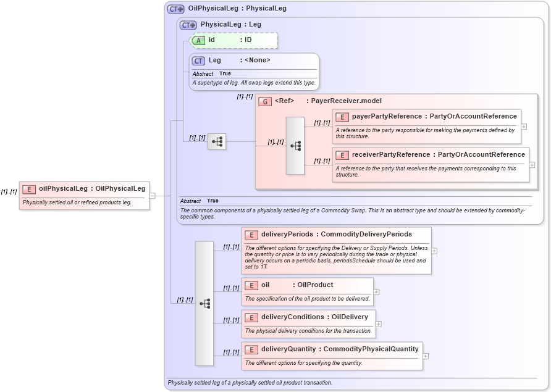551x392 pixels.
Task: Click 'The different options for specifying the quantity.' text
Action: pos(304,363)
